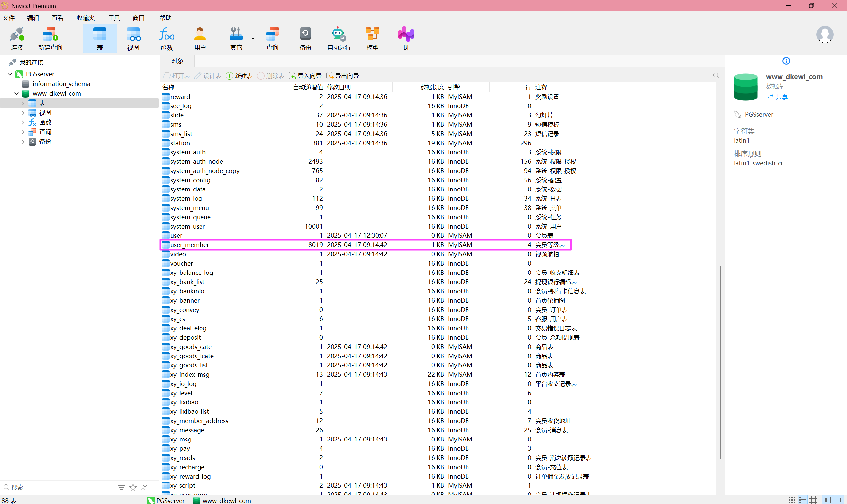Select the 对象 tab
The width and height of the screenshot is (847, 504).
click(x=177, y=61)
